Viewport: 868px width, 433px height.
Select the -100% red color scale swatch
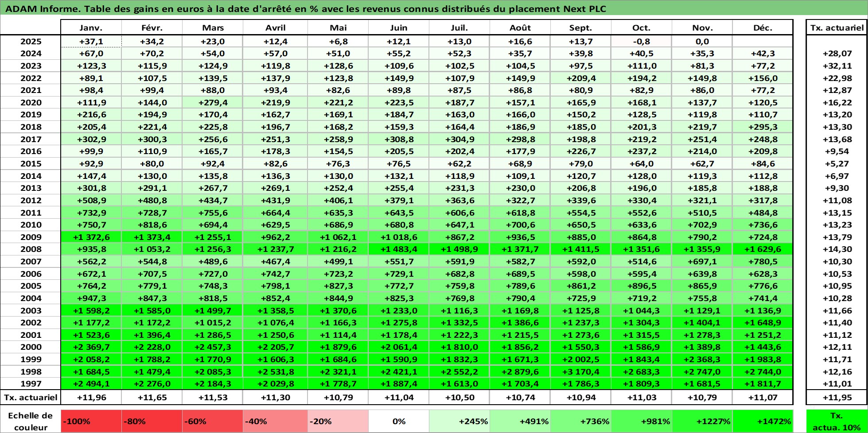point(91,421)
